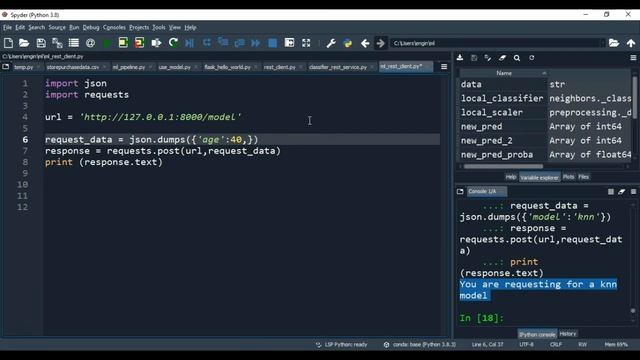
Task: Open the Run menu
Action: (x=74, y=27)
